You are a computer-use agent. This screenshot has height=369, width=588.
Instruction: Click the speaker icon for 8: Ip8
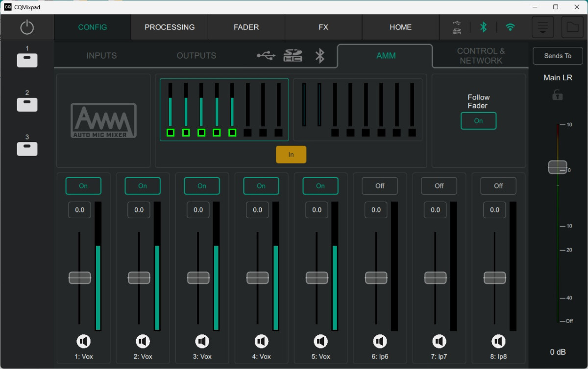(498, 341)
